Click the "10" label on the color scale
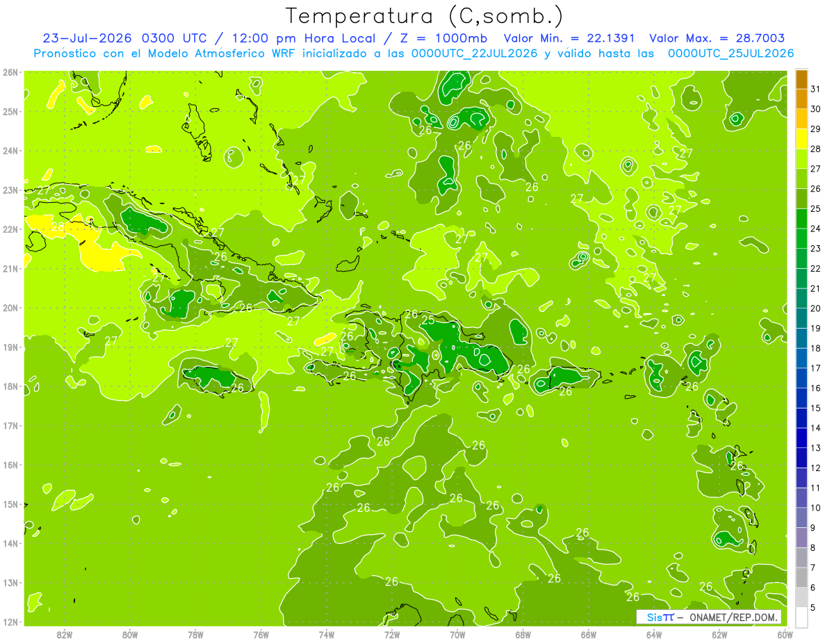This screenshot has height=644, width=834. click(x=816, y=508)
